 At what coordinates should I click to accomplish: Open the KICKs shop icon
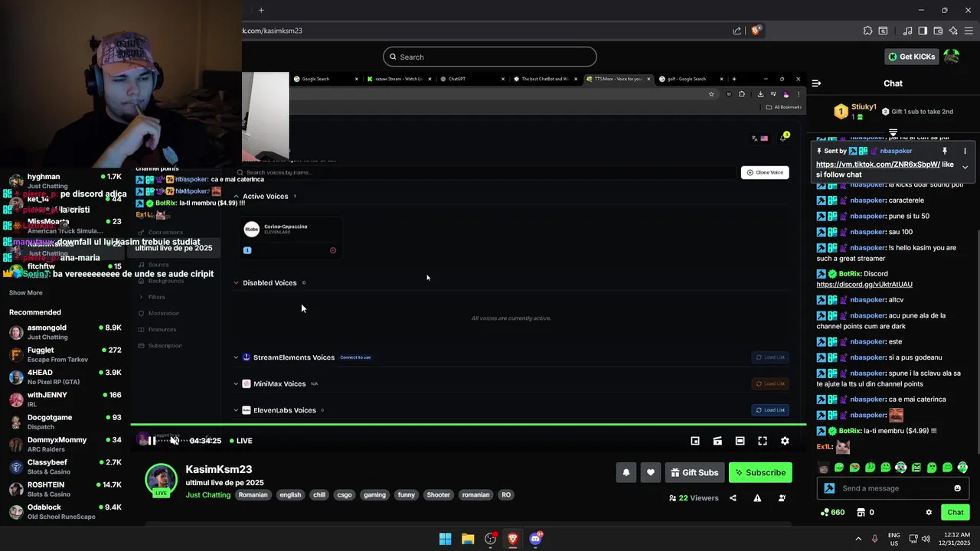point(861,513)
